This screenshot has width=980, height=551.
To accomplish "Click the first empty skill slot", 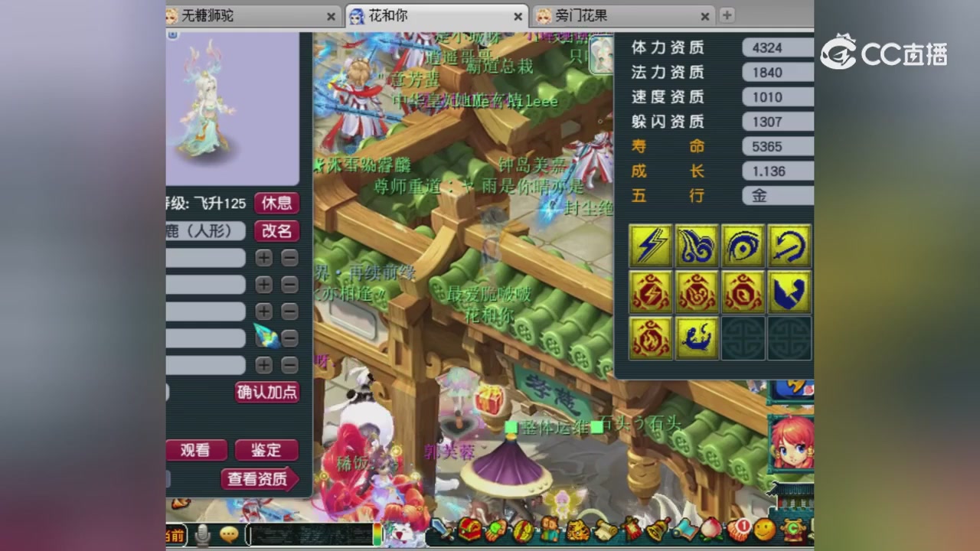I will pos(743,338).
